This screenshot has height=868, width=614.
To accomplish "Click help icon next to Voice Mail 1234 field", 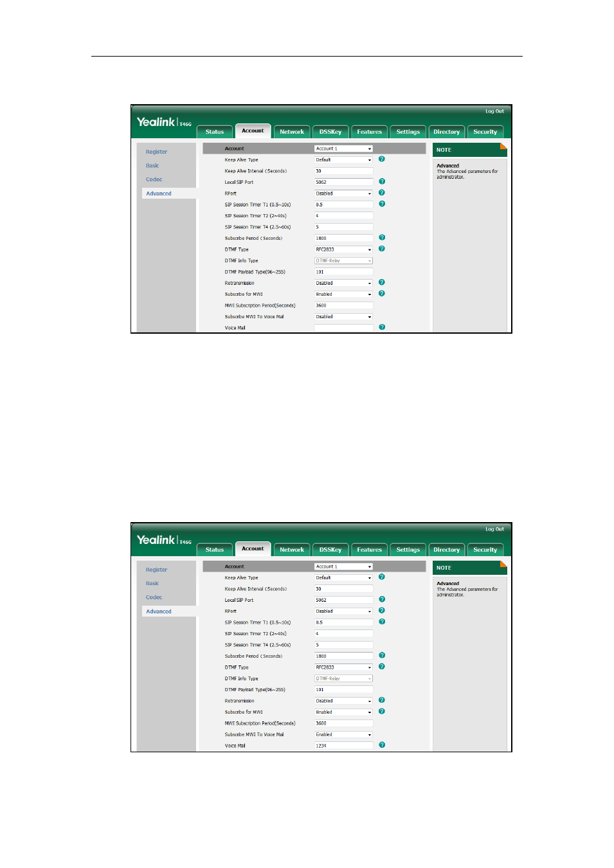I will [x=382, y=745].
